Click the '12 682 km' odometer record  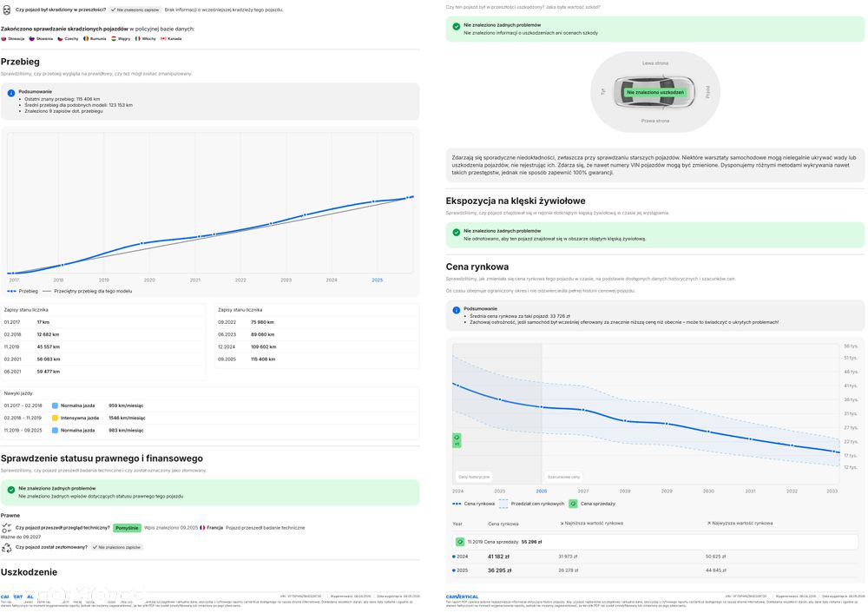tap(48, 334)
